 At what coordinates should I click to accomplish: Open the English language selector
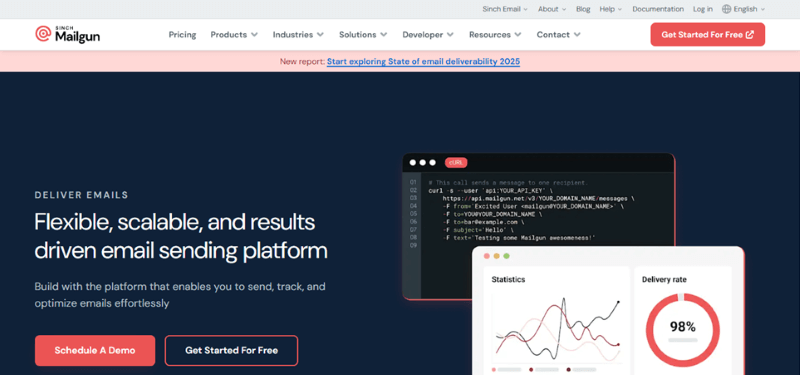(743, 9)
